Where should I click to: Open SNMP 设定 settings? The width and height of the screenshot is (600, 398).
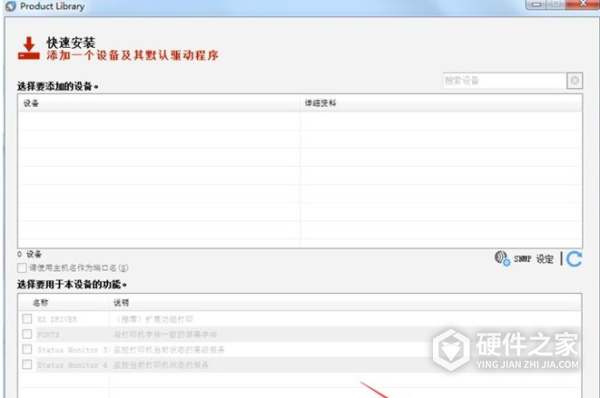(524, 259)
